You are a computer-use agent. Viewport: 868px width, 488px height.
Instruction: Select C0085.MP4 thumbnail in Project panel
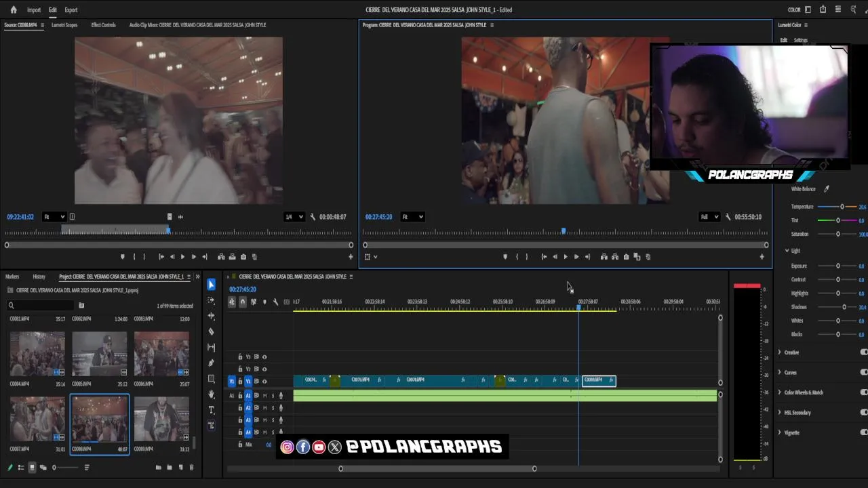click(99, 354)
